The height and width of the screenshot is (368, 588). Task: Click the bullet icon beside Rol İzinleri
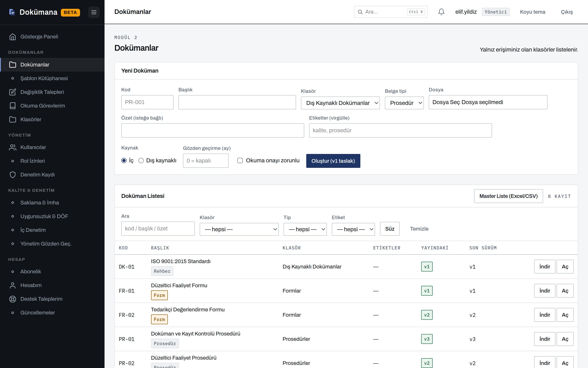point(13,161)
